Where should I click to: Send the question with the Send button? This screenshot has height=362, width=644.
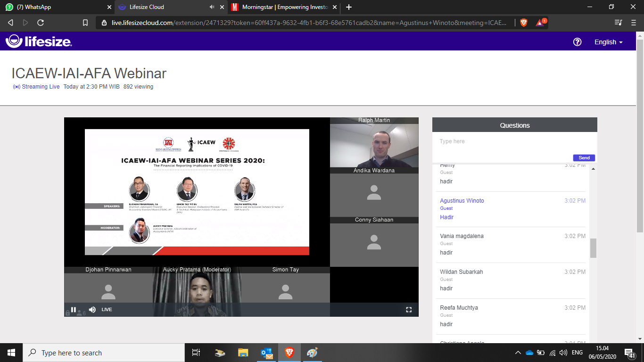tap(584, 158)
